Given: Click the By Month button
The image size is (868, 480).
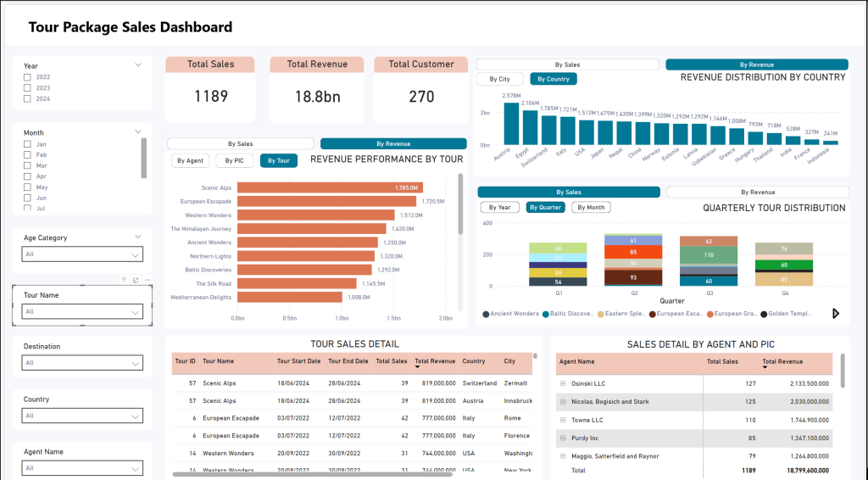Looking at the screenshot, I should (x=591, y=208).
